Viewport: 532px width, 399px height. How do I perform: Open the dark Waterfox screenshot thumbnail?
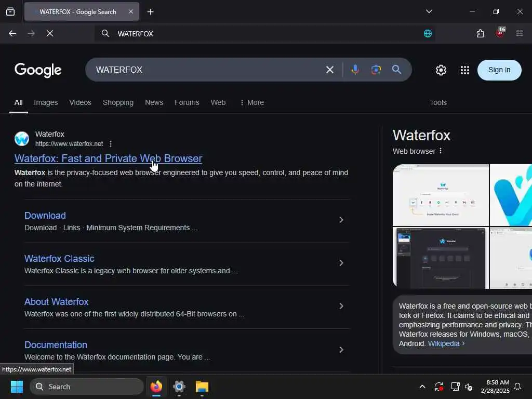pyautogui.click(x=441, y=258)
